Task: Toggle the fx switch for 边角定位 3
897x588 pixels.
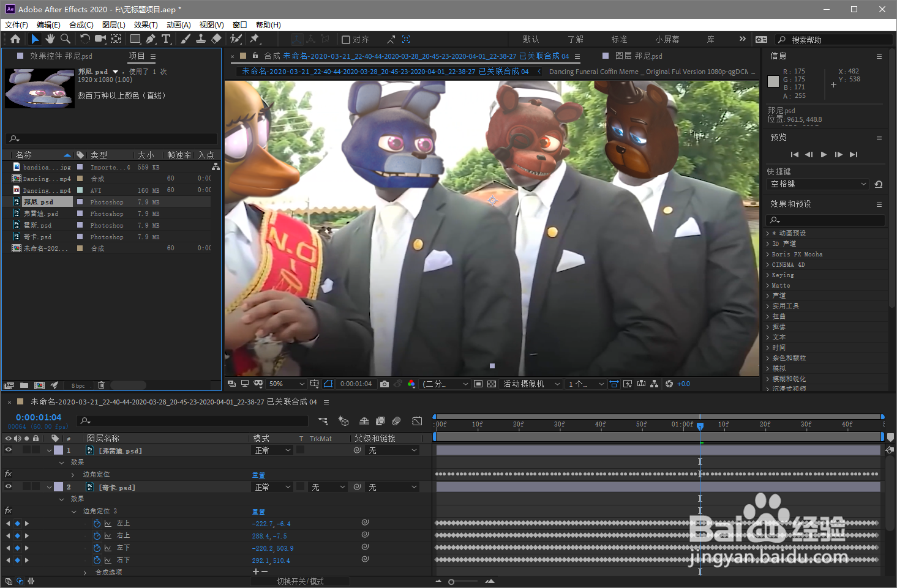Action: [x=9, y=510]
